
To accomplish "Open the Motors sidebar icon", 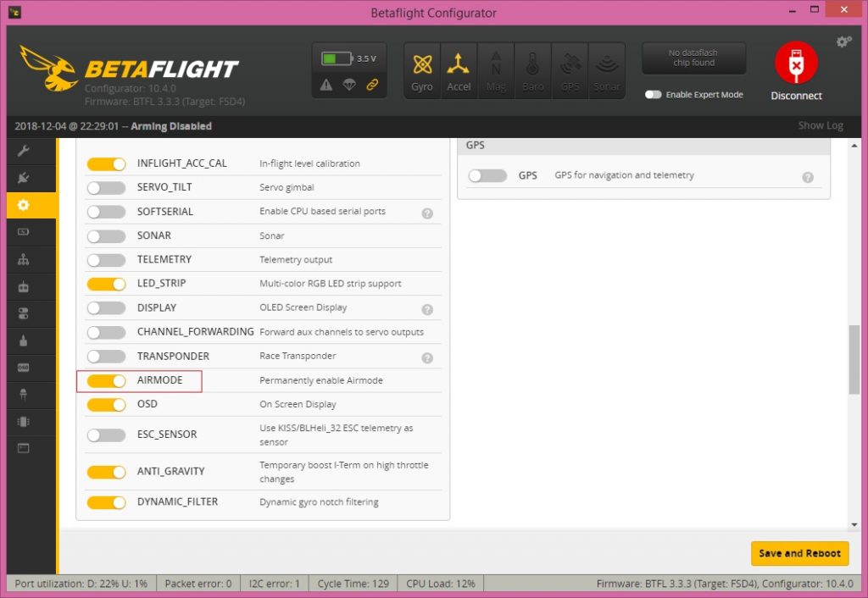I will [x=23, y=341].
